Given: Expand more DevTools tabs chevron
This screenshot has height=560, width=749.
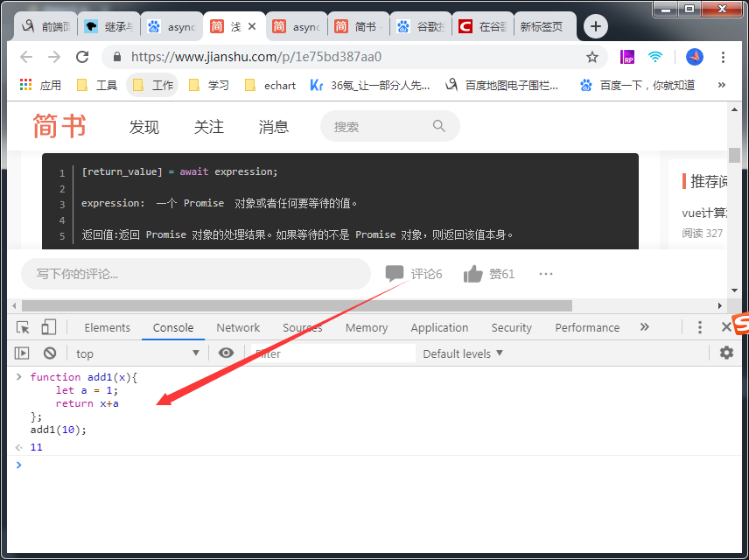Looking at the screenshot, I should 644,327.
